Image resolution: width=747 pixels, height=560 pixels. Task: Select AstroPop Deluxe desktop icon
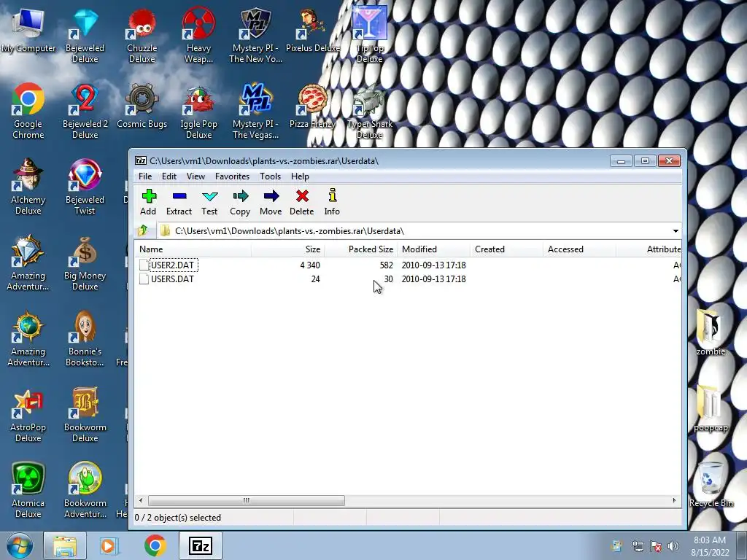click(28, 415)
